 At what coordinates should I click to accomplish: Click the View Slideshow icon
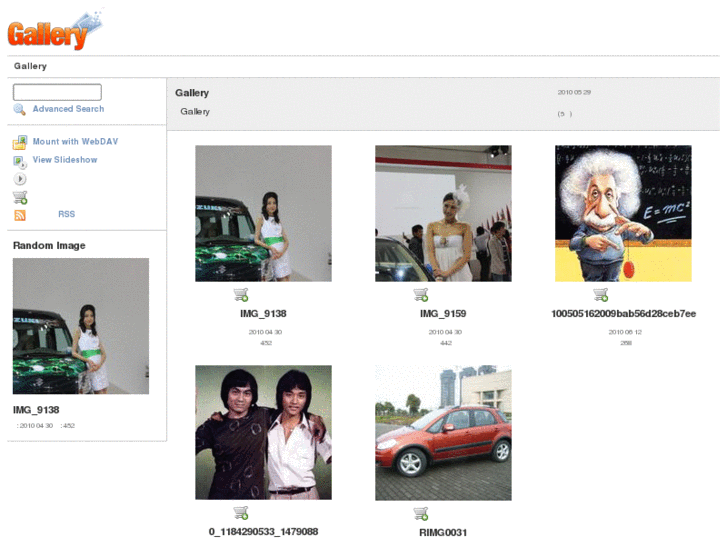click(19, 161)
